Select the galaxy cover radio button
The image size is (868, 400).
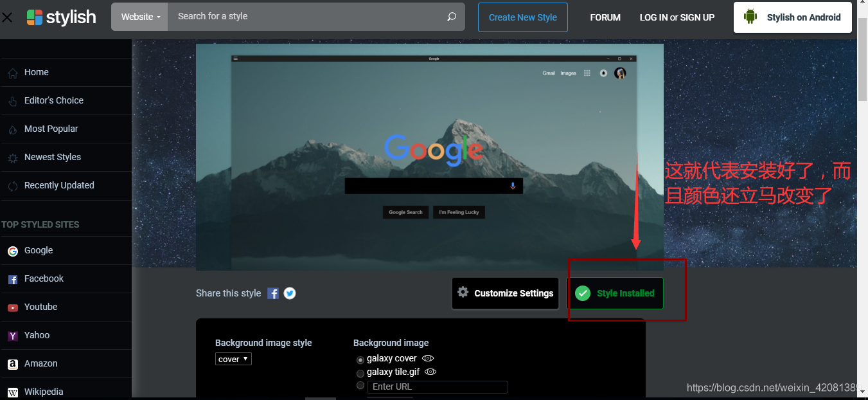coord(360,359)
